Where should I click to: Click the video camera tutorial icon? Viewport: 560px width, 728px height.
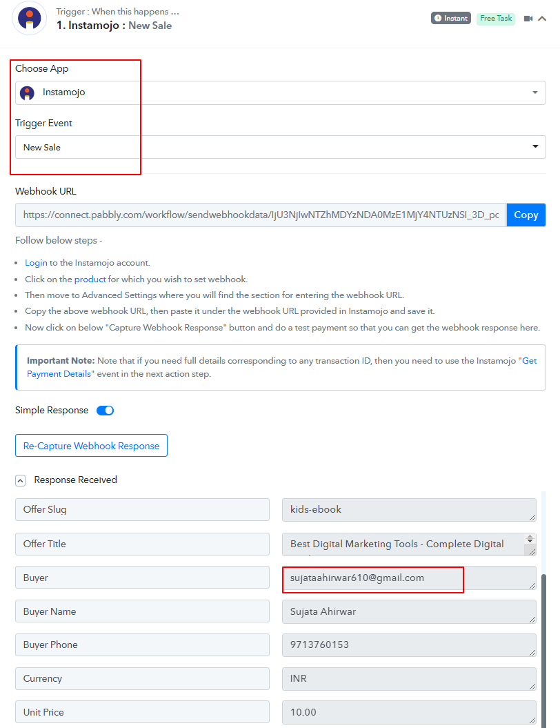click(528, 19)
